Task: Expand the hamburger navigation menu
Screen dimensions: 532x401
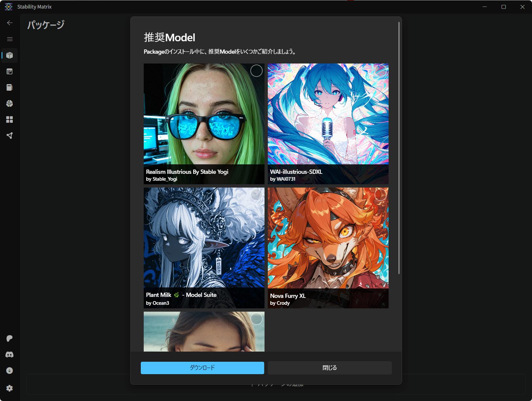Action: 10,39
